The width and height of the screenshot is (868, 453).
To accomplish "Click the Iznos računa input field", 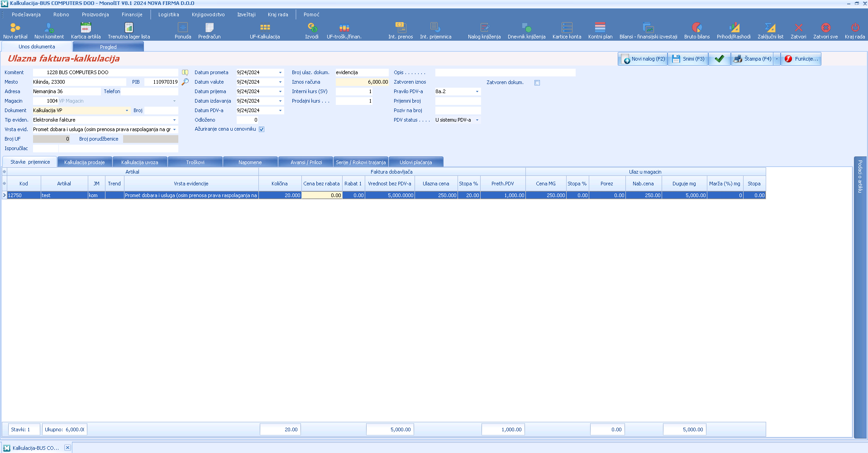I will pyautogui.click(x=362, y=82).
